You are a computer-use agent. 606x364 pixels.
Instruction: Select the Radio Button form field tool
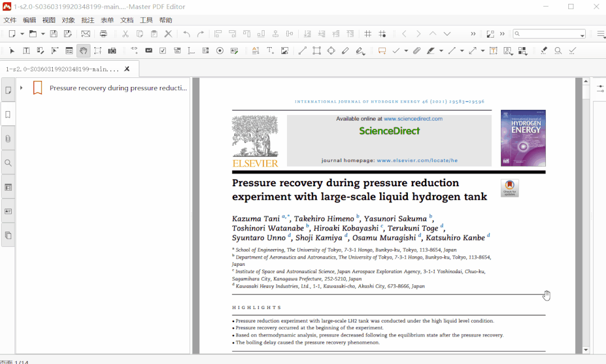[x=220, y=50]
